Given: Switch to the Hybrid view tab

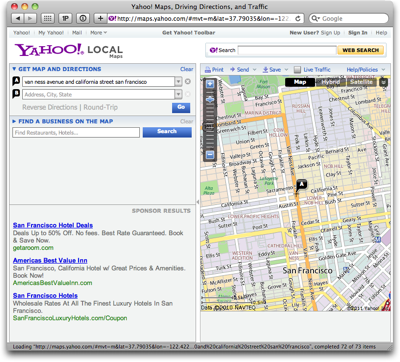Looking at the screenshot, I should click(x=330, y=82).
